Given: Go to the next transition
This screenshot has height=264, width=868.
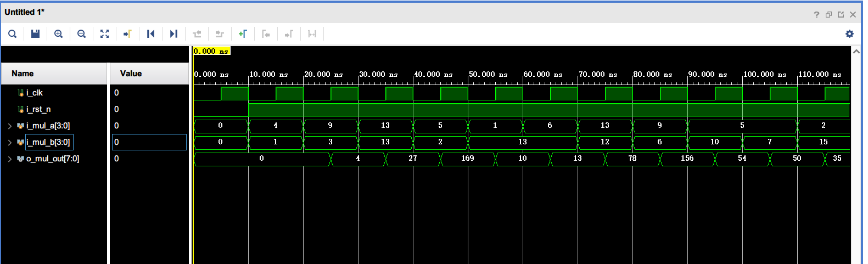Looking at the screenshot, I should click(x=220, y=34).
